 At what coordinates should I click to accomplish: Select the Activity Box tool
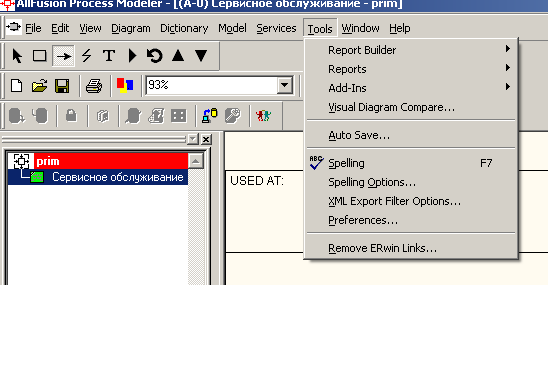[x=39, y=56]
